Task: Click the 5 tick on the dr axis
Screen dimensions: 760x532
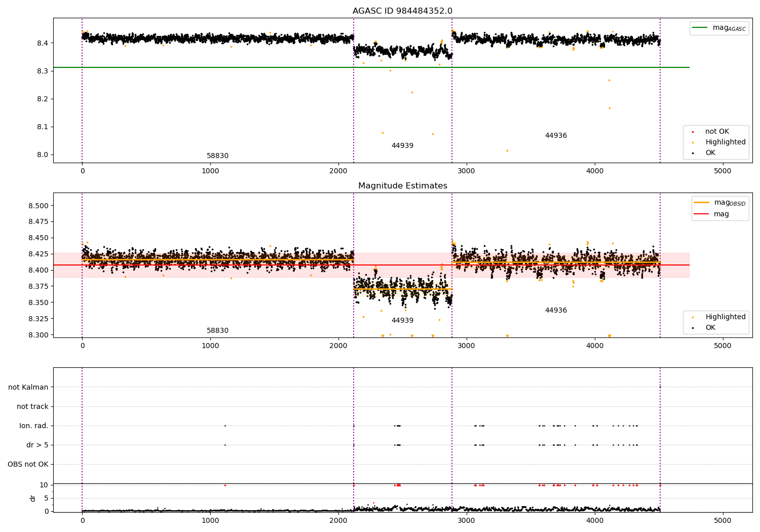Action: coord(47,499)
